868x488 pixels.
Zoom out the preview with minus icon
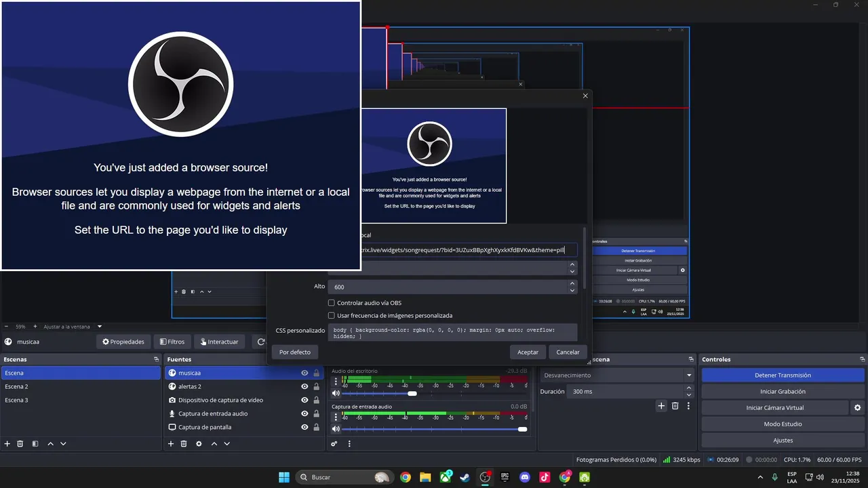tap(6, 326)
